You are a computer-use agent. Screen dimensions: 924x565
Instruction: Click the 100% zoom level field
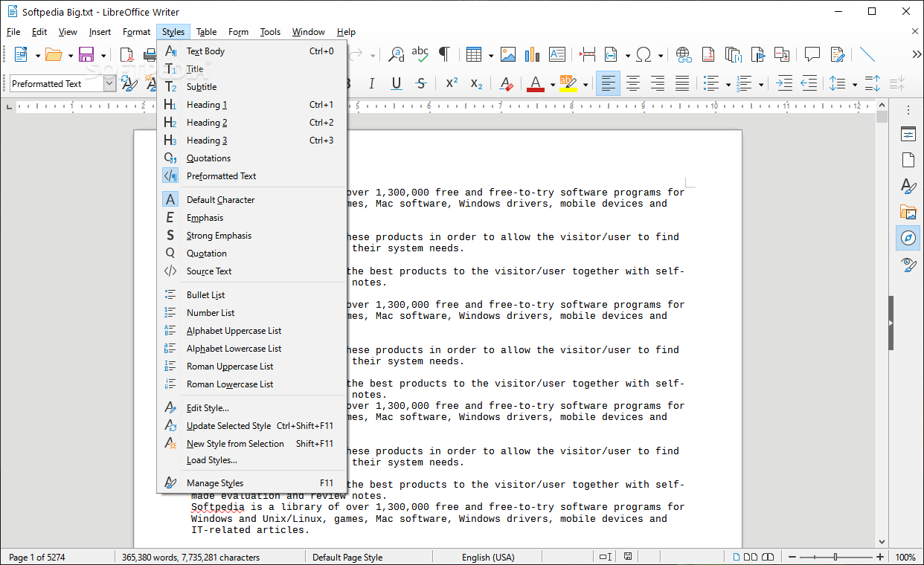pos(905,557)
